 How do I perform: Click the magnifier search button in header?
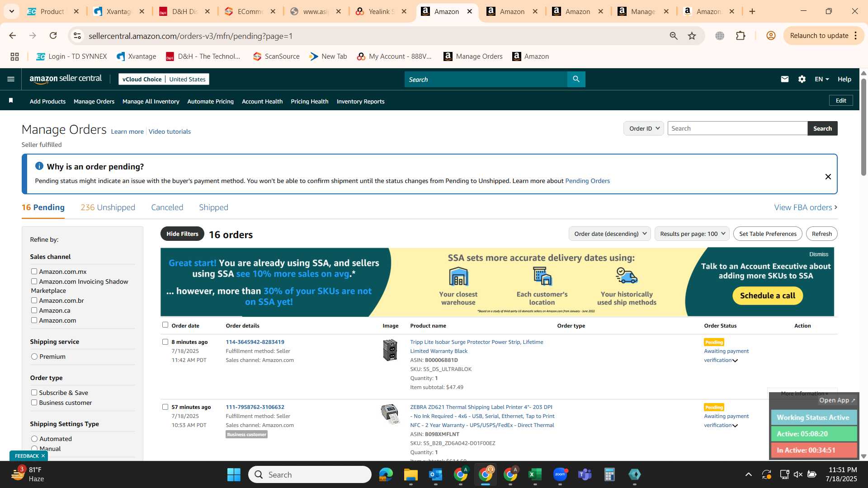pyautogui.click(x=576, y=79)
